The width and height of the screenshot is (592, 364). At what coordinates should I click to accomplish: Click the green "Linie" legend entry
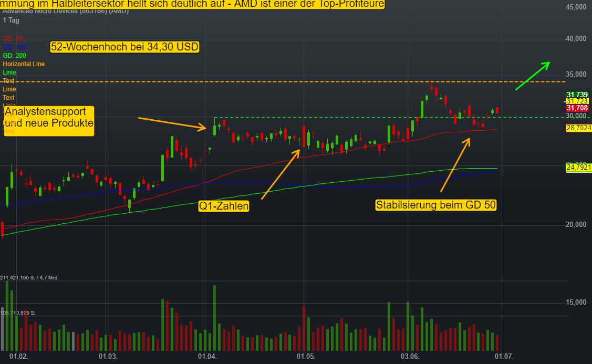tap(9, 72)
